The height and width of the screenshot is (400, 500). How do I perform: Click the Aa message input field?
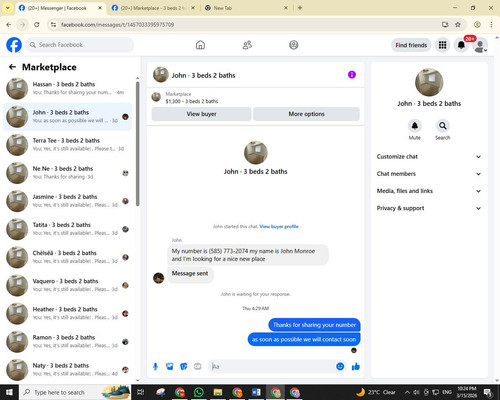(x=272, y=367)
